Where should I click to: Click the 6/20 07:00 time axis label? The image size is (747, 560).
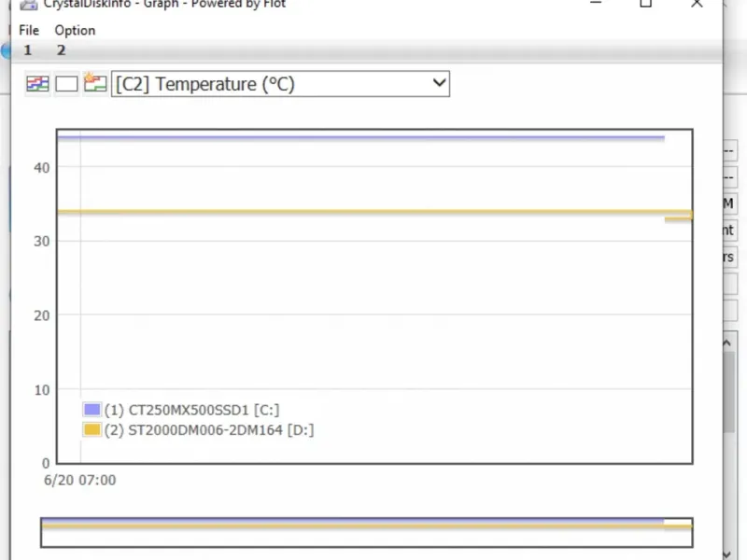80,480
